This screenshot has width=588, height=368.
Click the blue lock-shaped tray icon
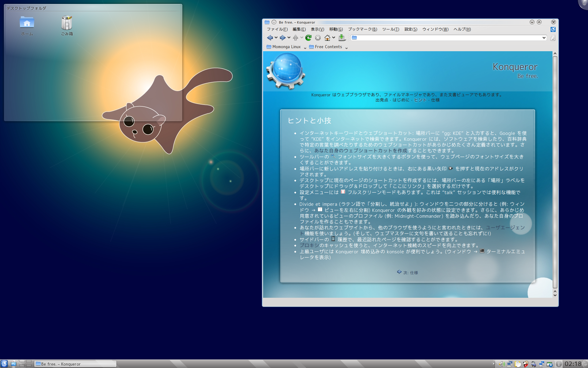(x=534, y=364)
